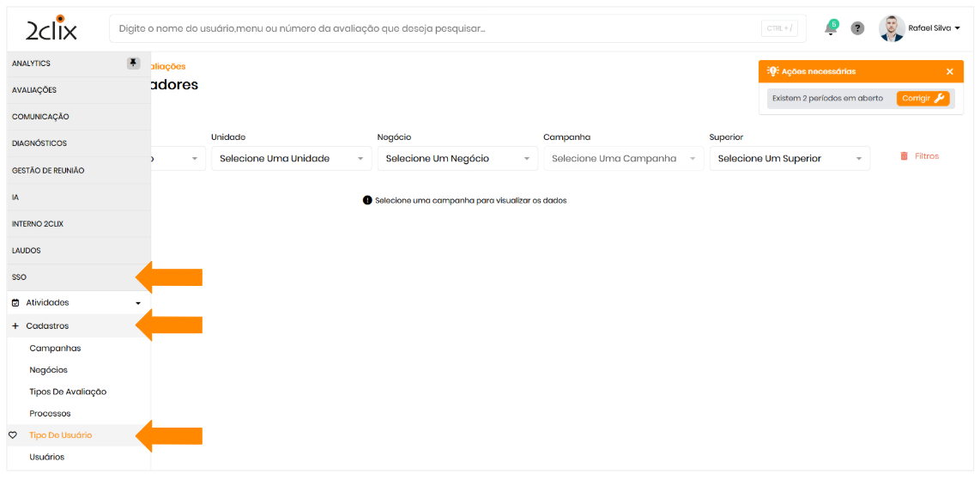Click the Corrigir button

923,98
